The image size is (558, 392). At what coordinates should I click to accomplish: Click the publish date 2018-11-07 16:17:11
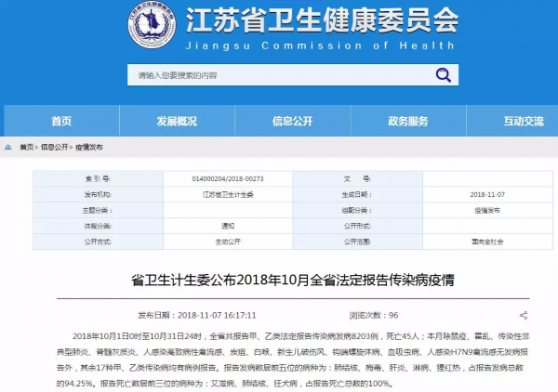[197, 315]
